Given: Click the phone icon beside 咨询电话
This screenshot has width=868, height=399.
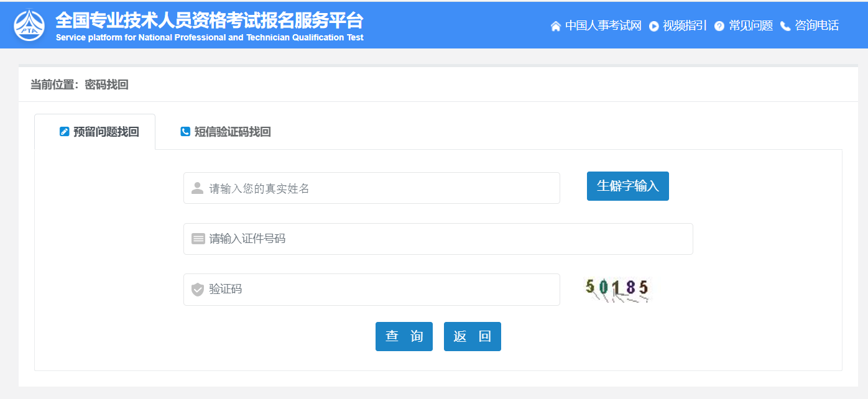Looking at the screenshot, I should 785,26.
